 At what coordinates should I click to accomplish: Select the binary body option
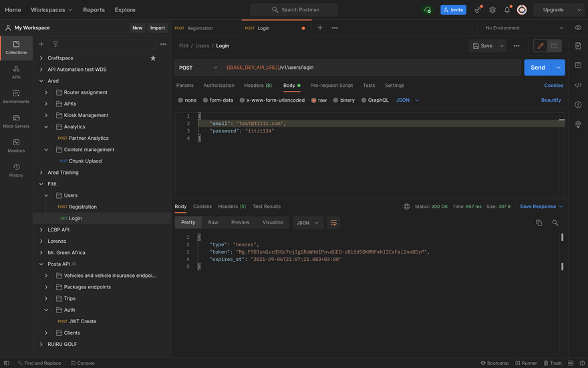pyautogui.click(x=344, y=100)
